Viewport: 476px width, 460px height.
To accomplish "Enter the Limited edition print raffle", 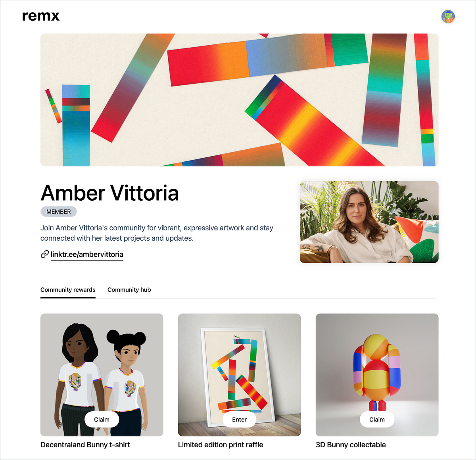I will tap(239, 420).
